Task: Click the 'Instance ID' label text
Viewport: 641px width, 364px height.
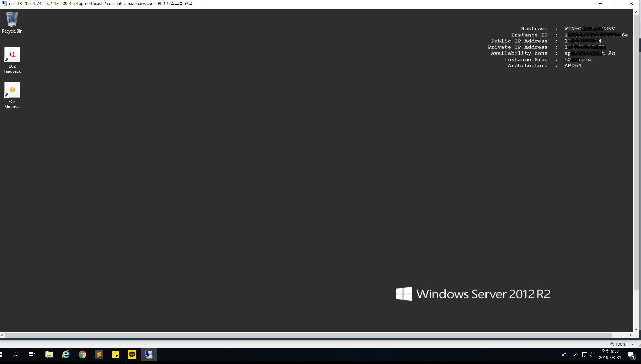Action: pos(529,35)
